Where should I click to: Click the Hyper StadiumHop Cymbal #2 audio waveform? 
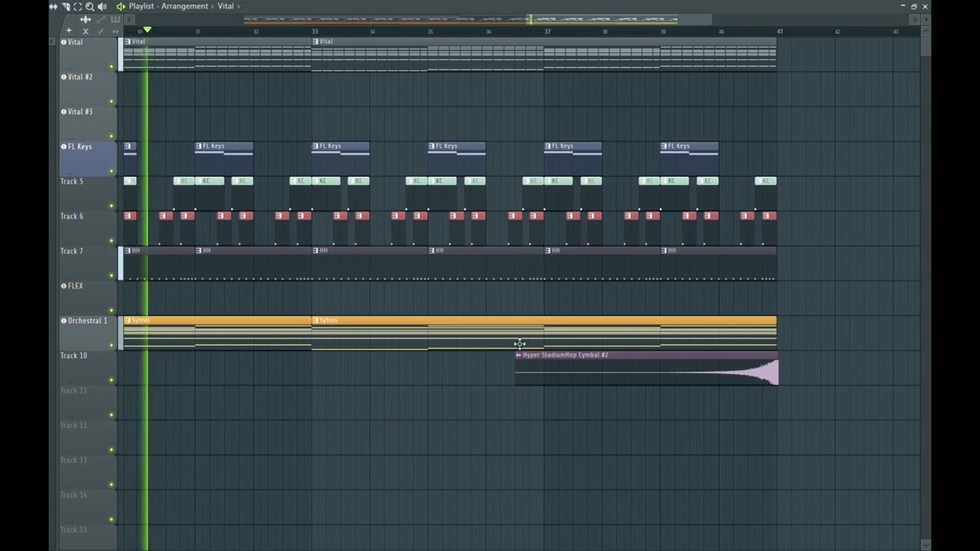(x=647, y=373)
